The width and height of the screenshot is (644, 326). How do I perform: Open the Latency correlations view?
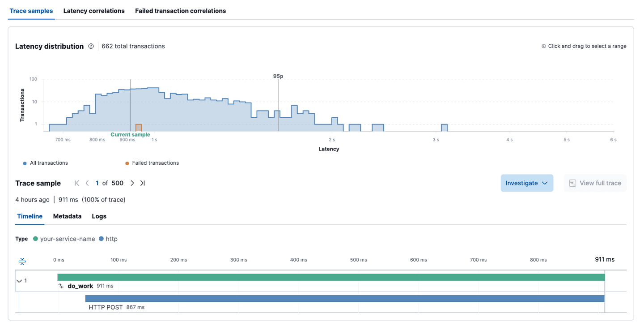tap(94, 11)
